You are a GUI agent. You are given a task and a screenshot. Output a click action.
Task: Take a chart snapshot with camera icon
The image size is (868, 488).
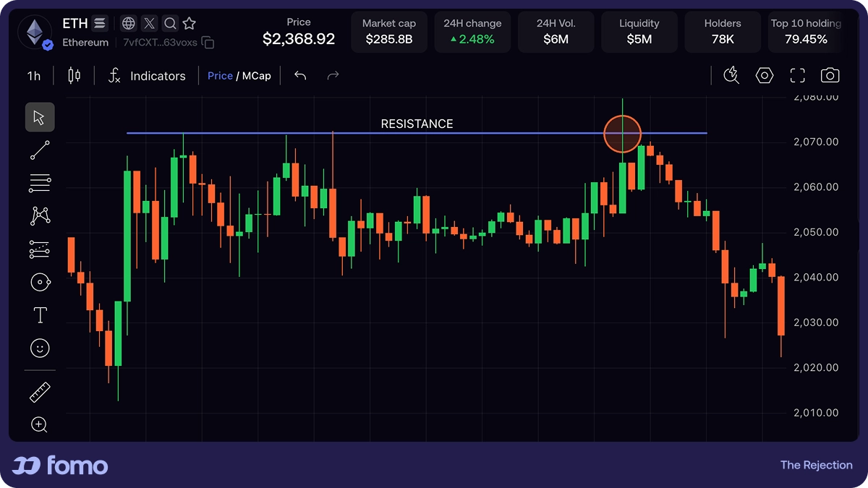tap(830, 75)
